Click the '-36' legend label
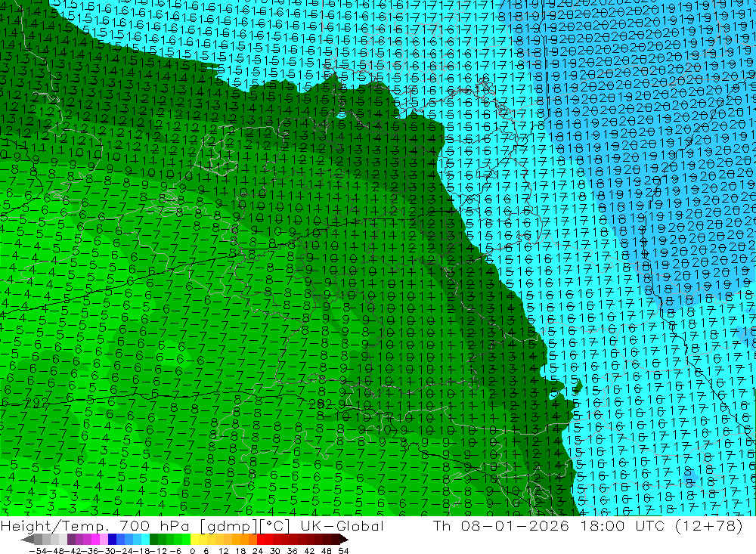Screen dimensions: 756x554 point(90,551)
